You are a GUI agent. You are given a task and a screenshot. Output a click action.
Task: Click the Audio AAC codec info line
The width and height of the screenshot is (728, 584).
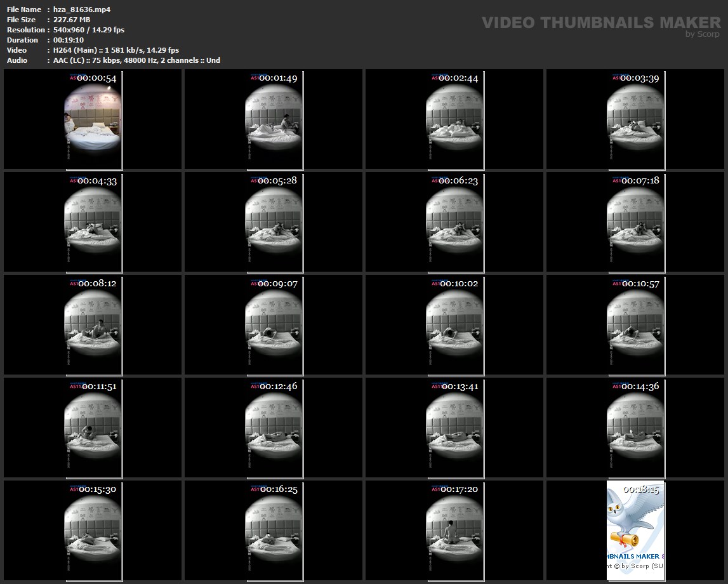click(136, 60)
